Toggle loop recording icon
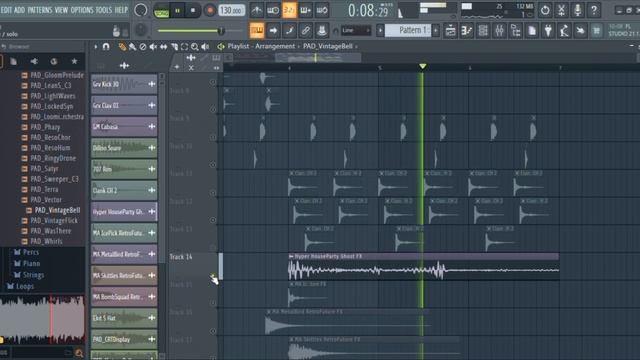640x360 pixels. point(322,10)
